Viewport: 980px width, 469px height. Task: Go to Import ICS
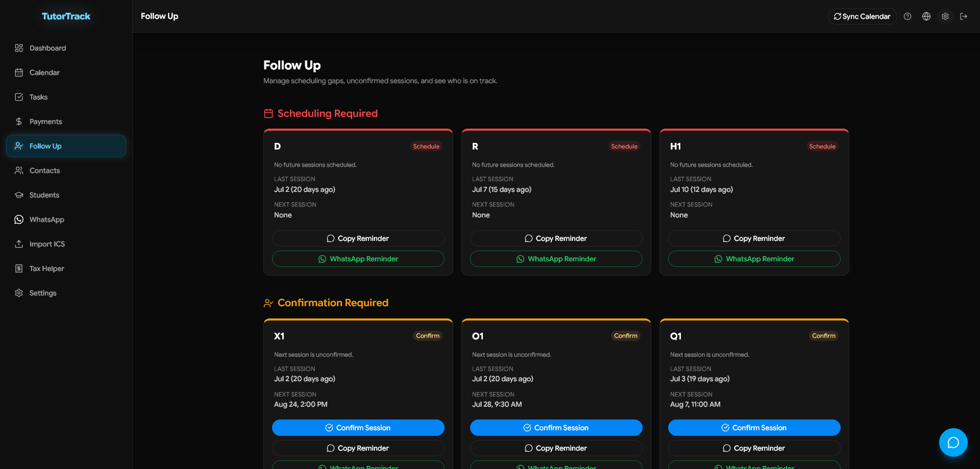66,244
